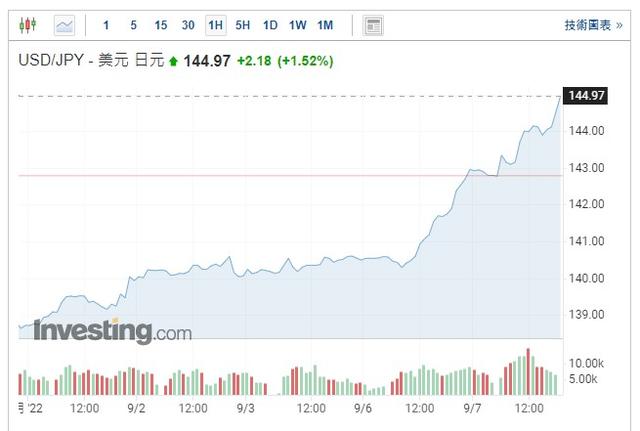Image resolution: width=640 pixels, height=431 pixels.
Task: Select the candlestick chart type icon
Action: click(x=28, y=25)
